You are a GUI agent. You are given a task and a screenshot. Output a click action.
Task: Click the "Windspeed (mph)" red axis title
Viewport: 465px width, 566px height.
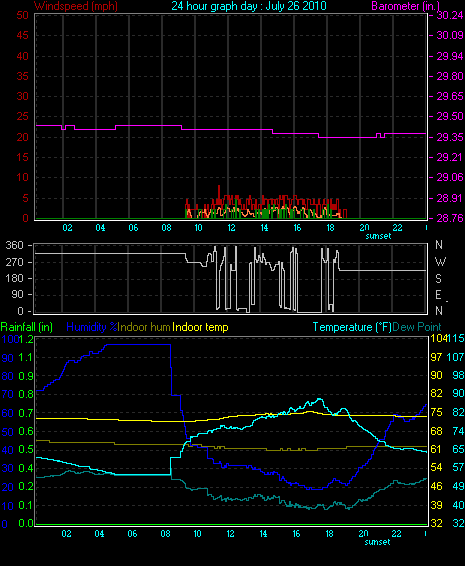click(x=75, y=6)
